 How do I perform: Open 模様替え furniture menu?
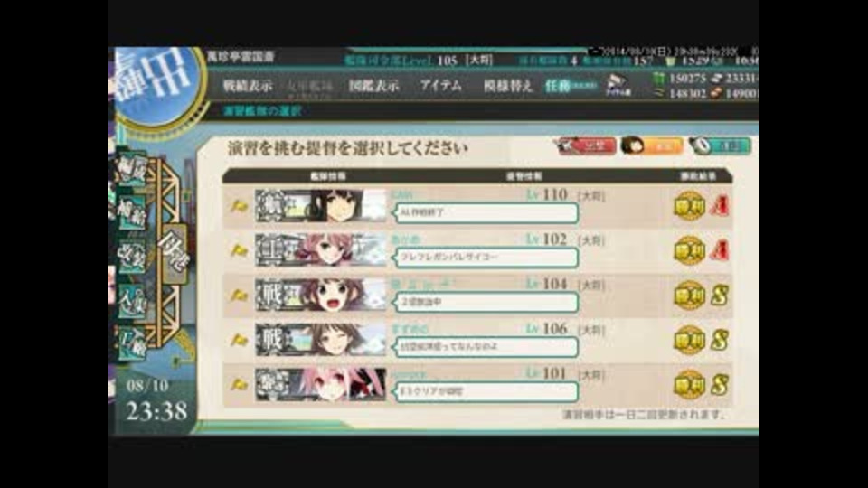(x=507, y=86)
